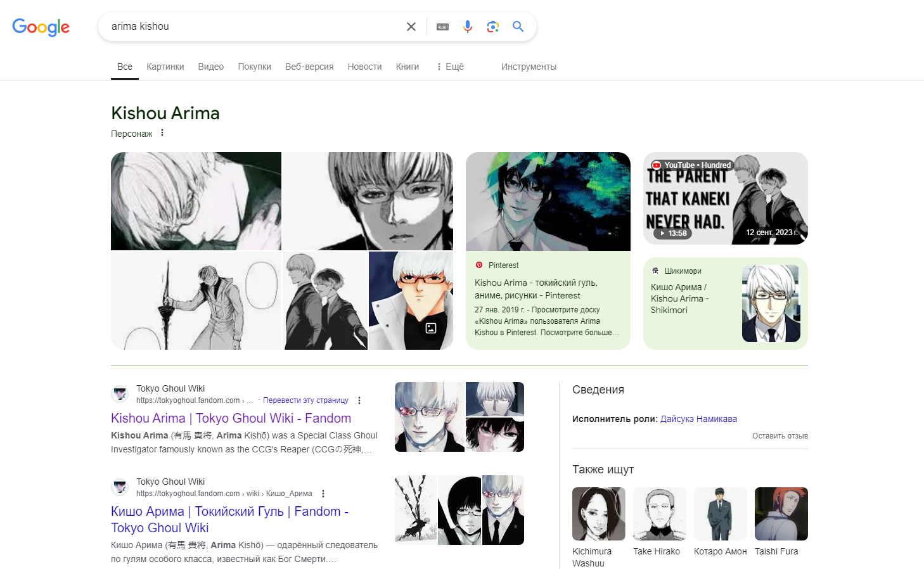Open the Новости tab
This screenshot has width=924, height=569.
[364, 67]
